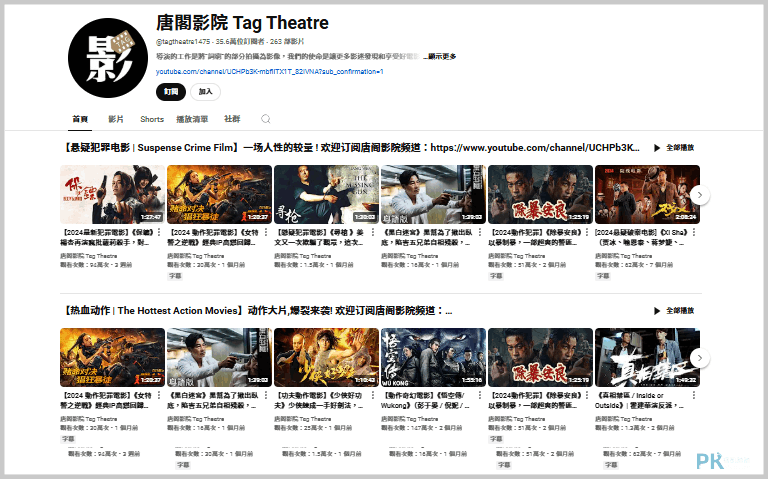768x479 pixels.
Task: Click title 【懸疑犯罪電影】《尋槍》
Action: click(x=320, y=238)
